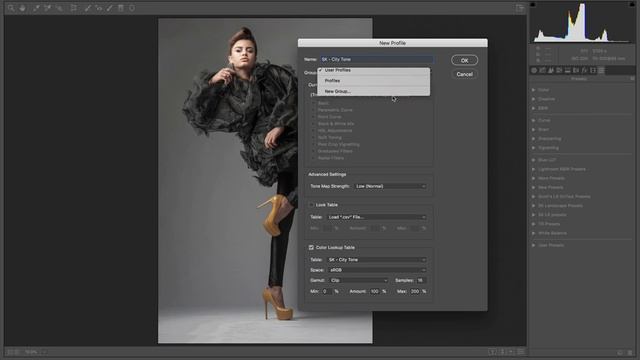Expand the Curve presets group

(x=533, y=120)
